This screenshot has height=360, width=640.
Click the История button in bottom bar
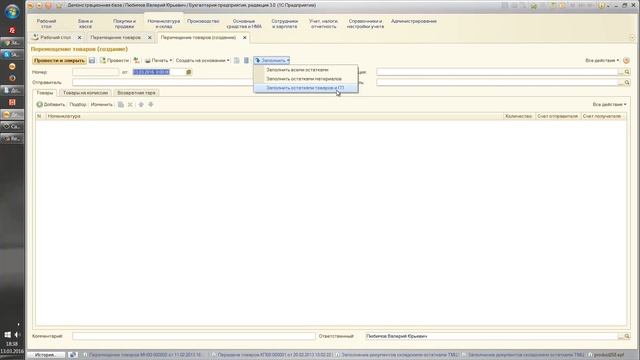click(45, 355)
